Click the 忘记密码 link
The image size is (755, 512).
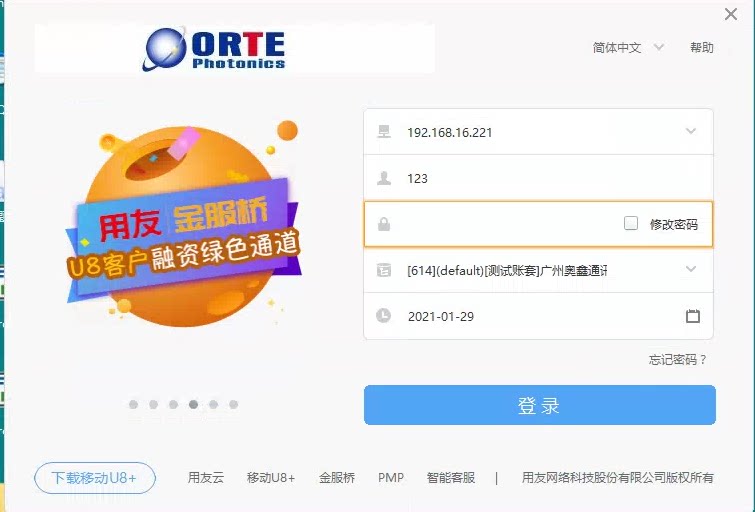coord(677,360)
